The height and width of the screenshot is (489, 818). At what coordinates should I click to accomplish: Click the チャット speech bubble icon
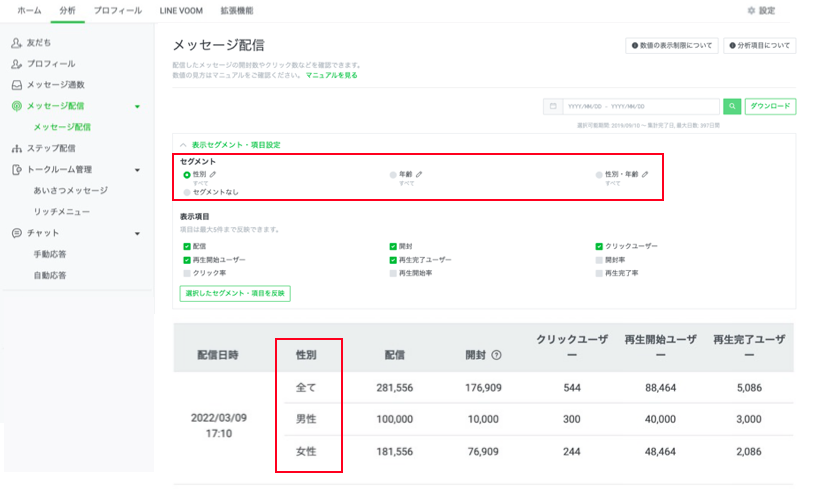(17, 233)
